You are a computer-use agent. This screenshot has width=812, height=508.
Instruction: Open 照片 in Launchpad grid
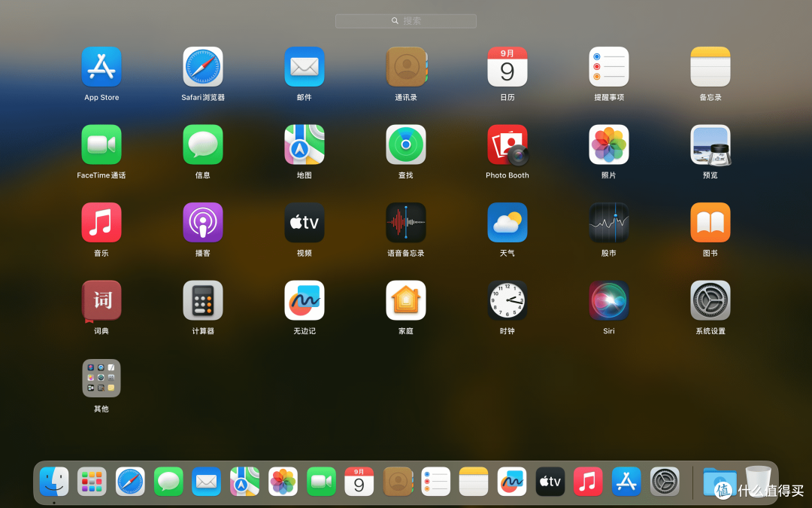pos(609,144)
